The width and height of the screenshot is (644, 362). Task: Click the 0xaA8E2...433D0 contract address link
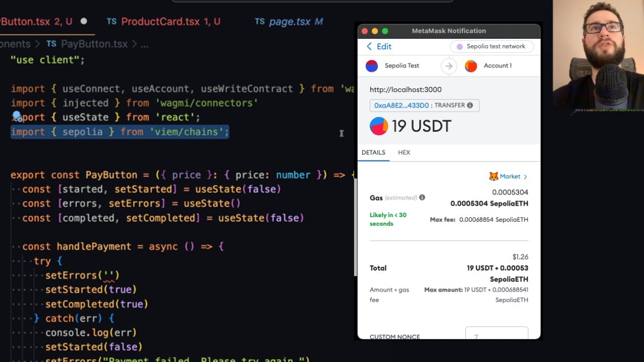coord(401,105)
